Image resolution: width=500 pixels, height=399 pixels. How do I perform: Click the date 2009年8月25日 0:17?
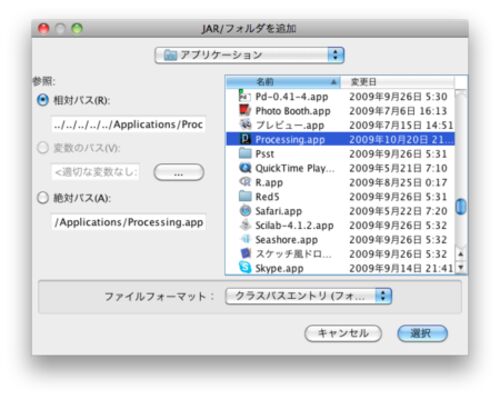click(x=398, y=183)
